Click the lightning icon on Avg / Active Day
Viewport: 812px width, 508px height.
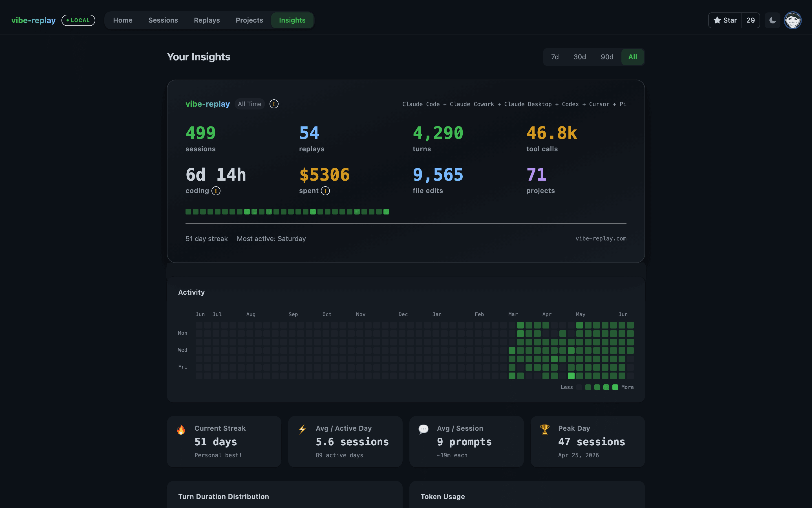click(302, 429)
